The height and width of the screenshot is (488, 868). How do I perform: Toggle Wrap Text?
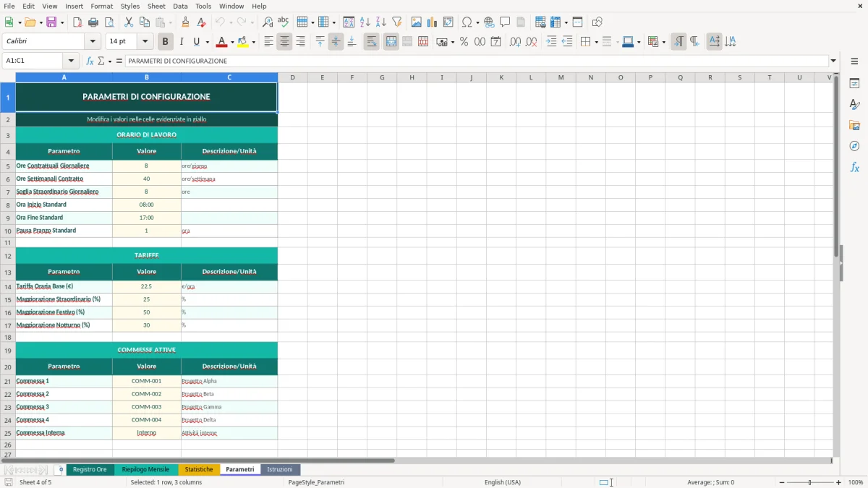coord(372,42)
